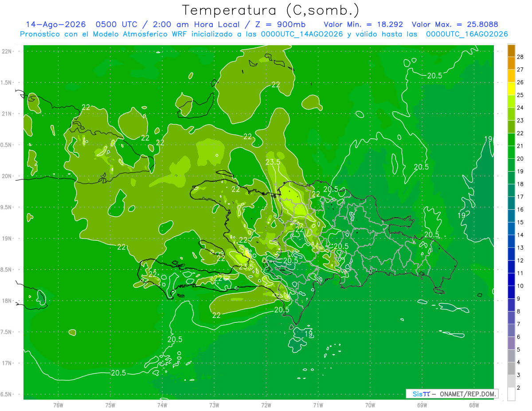Click the '19' contour label south of Hispaniola
Screen dimensions: 532x411
(x=309, y=333)
